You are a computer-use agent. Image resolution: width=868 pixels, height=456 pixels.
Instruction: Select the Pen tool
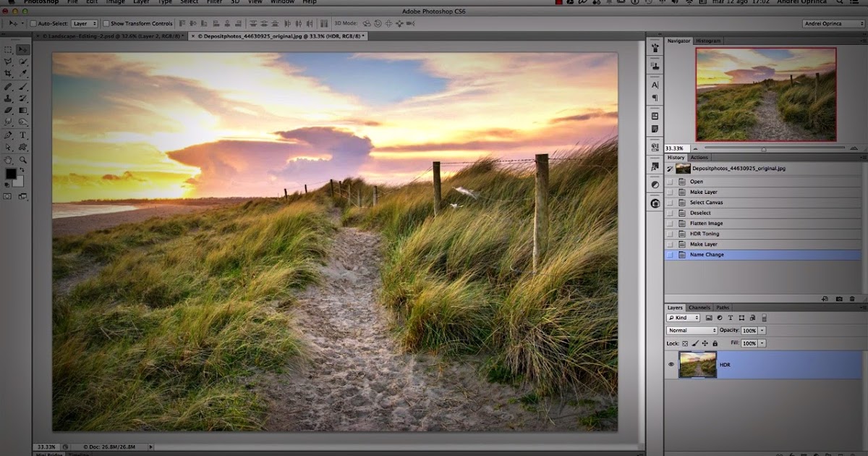tap(9, 135)
